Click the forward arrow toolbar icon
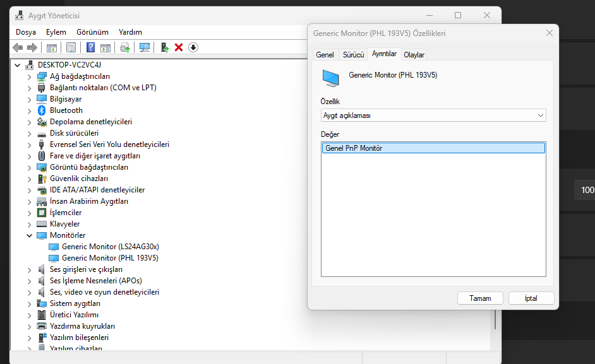This screenshot has height=364, width=595. 32,47
